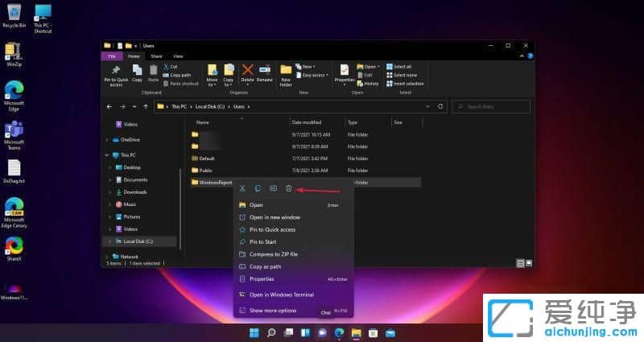Choose Show more options
Image resolution: width=644 pixels, height=342 pixels.
[293, 311]
